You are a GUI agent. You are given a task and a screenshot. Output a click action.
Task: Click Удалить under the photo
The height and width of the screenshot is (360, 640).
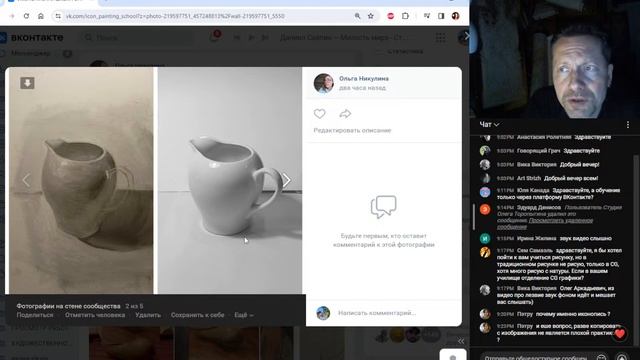tap(148, 315)
